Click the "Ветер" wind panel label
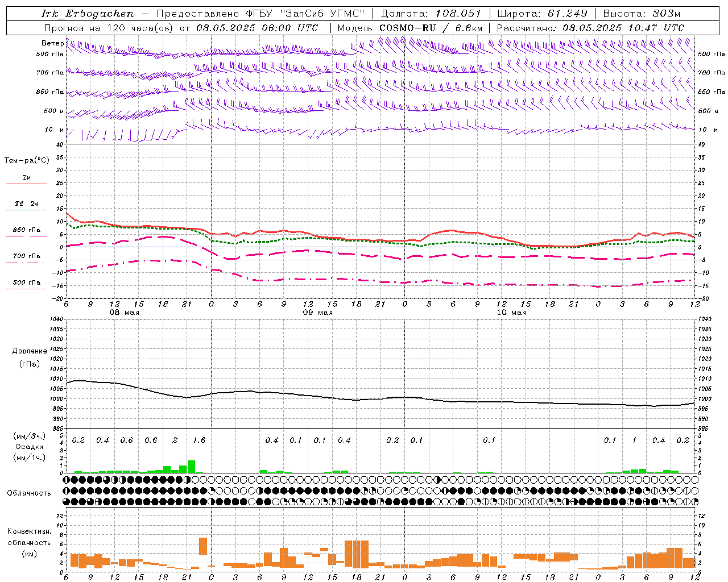728x582 pixels. pos(52,43)
